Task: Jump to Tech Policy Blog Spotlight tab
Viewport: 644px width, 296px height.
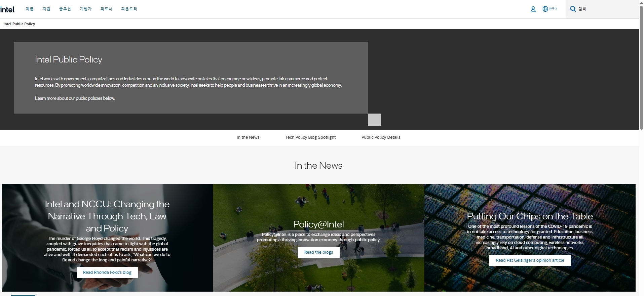Action: tap(310, 137)
